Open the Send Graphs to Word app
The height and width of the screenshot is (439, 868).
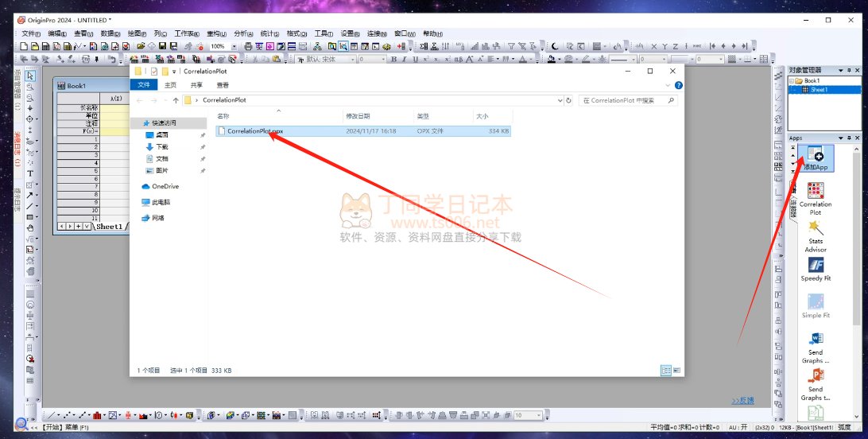pos(816,348)
